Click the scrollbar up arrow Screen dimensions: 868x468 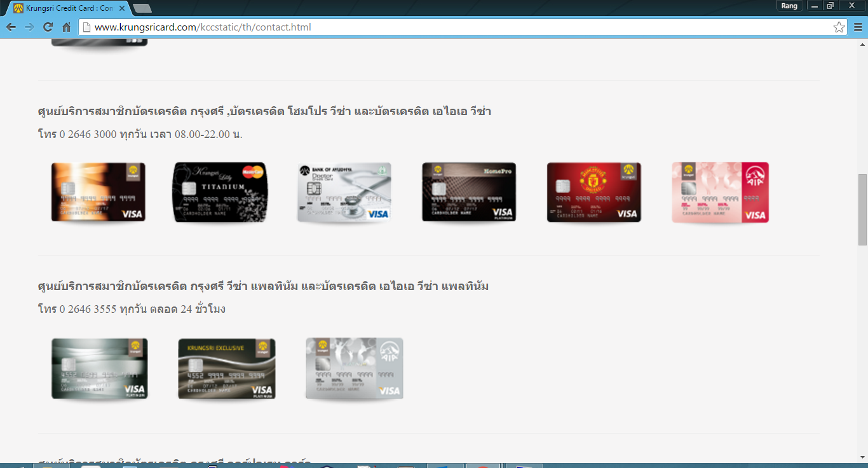click(x=862, y=43)
